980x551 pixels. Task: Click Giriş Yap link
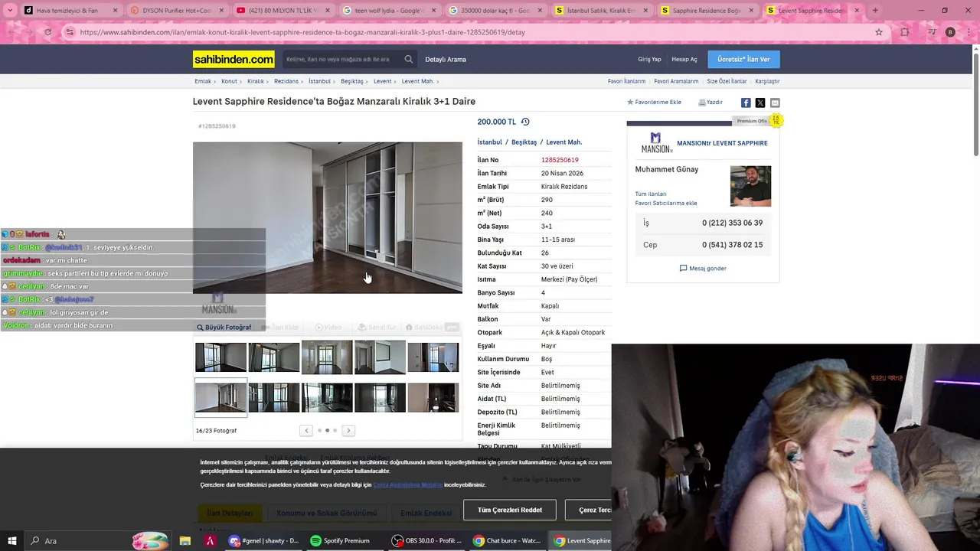(x=649, y=59)
